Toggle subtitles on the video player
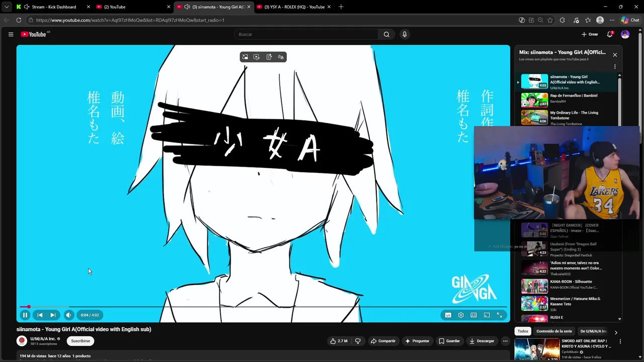Screen dimensions: 644x362 tap(448, 315)
